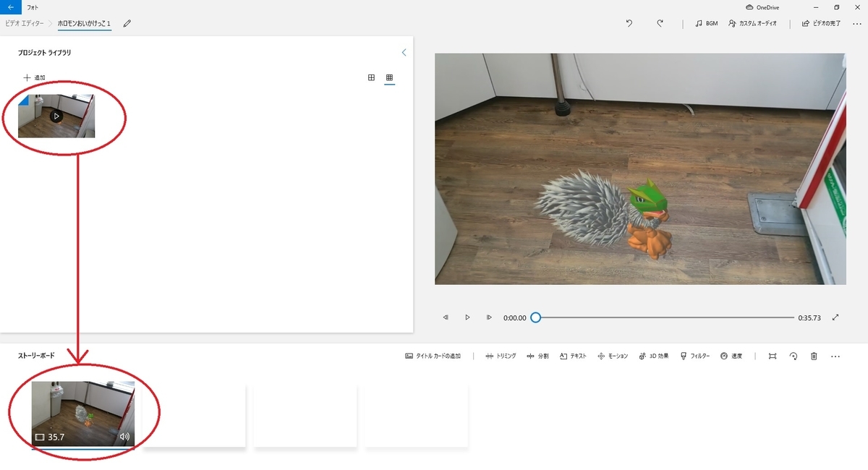The image size is (868, 470).
Task: Open the テキスト text tool
Action: click(573, 356)
